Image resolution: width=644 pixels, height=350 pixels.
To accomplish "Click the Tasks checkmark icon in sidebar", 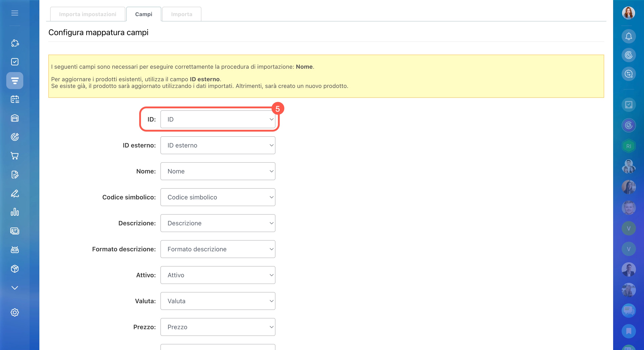I will coord(15,62).
